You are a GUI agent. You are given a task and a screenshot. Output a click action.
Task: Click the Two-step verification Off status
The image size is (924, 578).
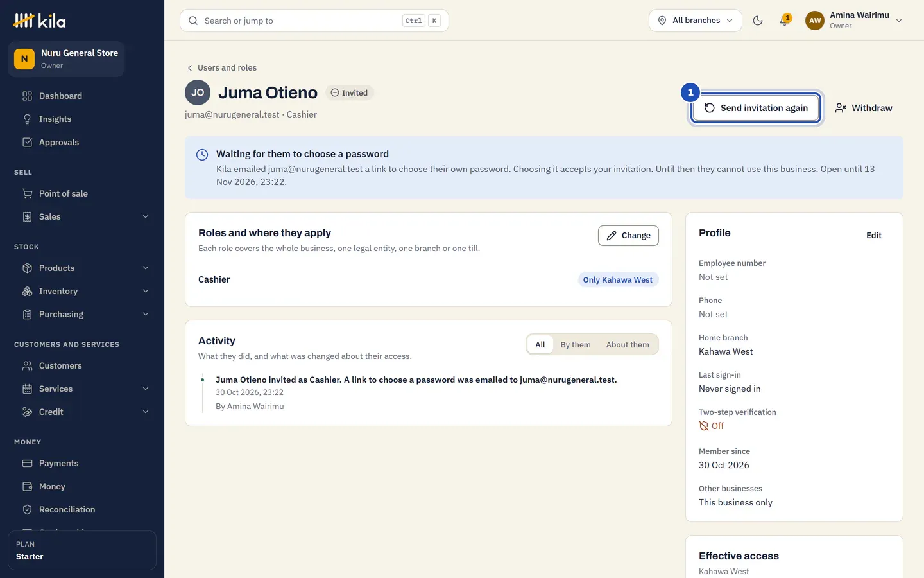pos(712,426)
